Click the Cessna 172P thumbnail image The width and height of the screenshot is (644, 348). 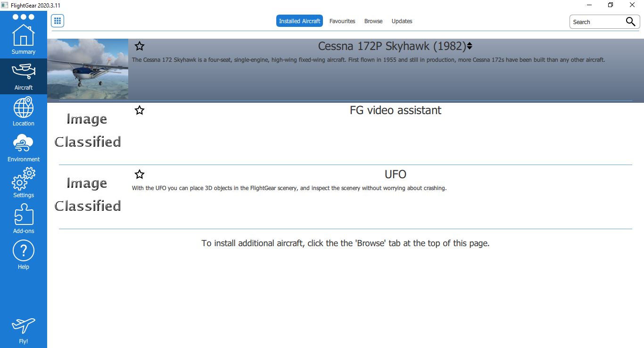88,69
